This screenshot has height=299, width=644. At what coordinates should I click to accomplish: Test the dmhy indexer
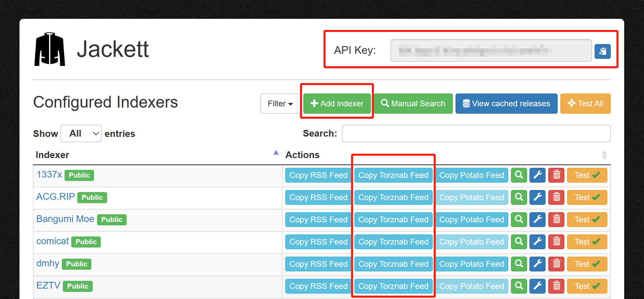point(587,264)
